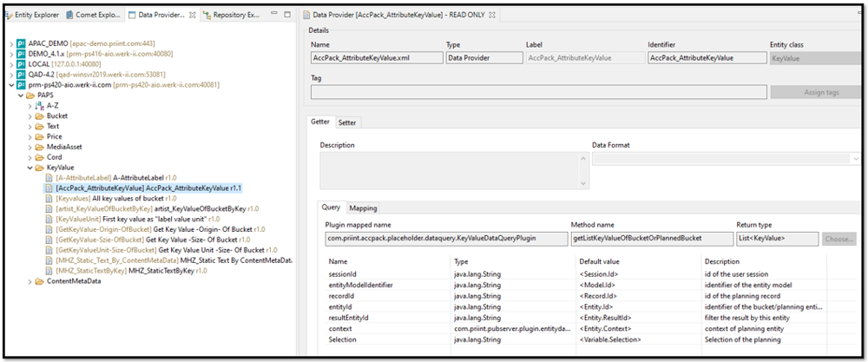This screenshot has width=868, height=362.
Task: Expand the MediaAsset folder
Action: pyautogui.click(x=30, y=147)
